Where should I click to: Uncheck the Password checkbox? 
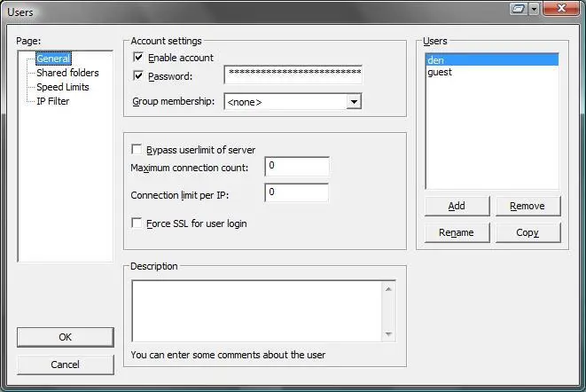click(x=137, y=76)
